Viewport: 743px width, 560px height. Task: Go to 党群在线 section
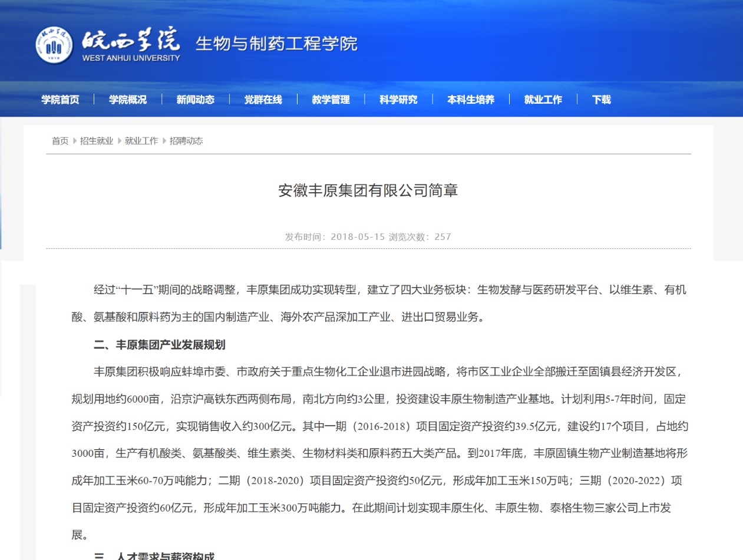tap(263, 100)
